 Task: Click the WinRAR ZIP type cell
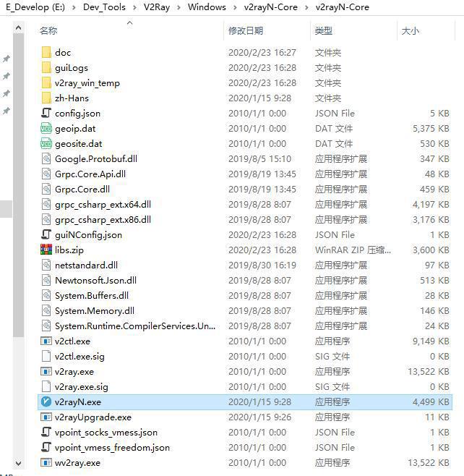tap(353, 250)
